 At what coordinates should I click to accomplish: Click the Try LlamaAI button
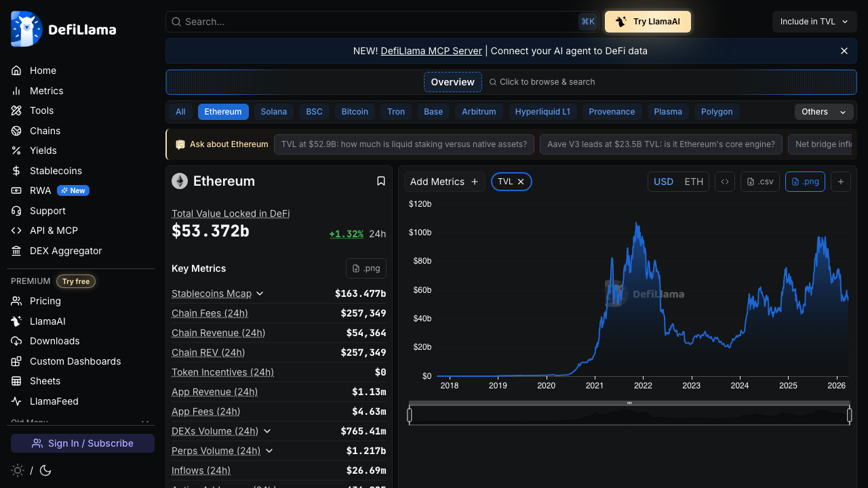point(648,21)
